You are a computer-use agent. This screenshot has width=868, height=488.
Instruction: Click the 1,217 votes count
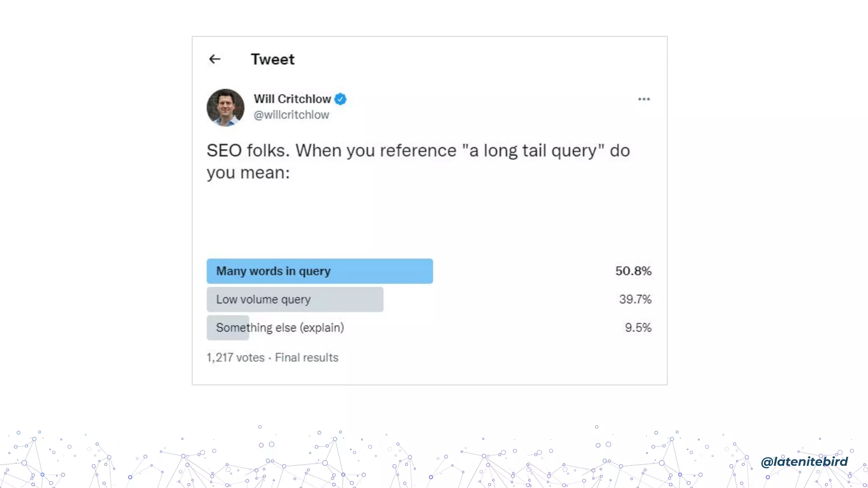[236, 358]
